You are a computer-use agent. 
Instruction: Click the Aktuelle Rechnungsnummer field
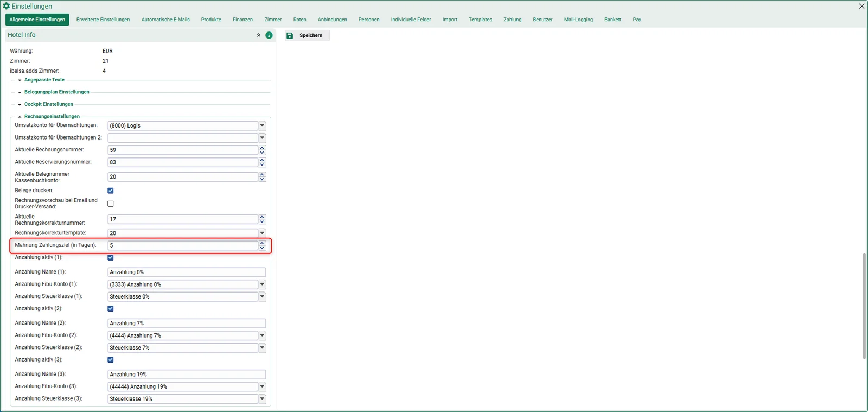click(183, 150)
